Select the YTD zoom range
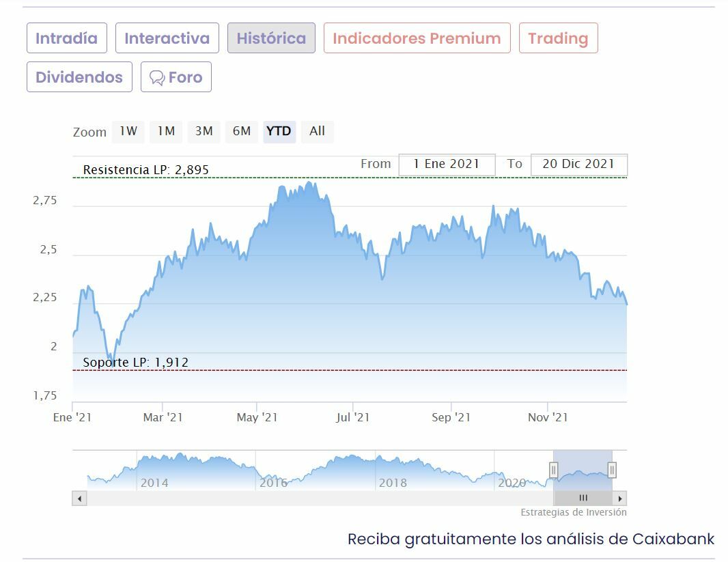728x562 pixels. click(x=279, y=131)
